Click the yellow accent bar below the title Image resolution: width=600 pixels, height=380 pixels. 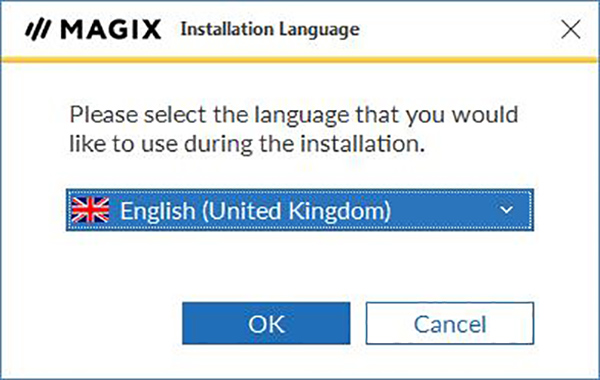pos(300,60)
